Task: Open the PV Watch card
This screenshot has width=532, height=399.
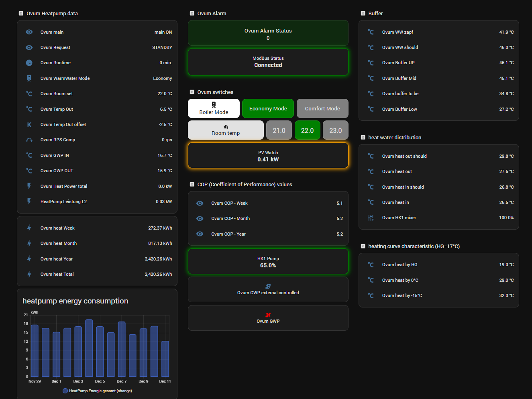Action: click(x=268, y=156)
